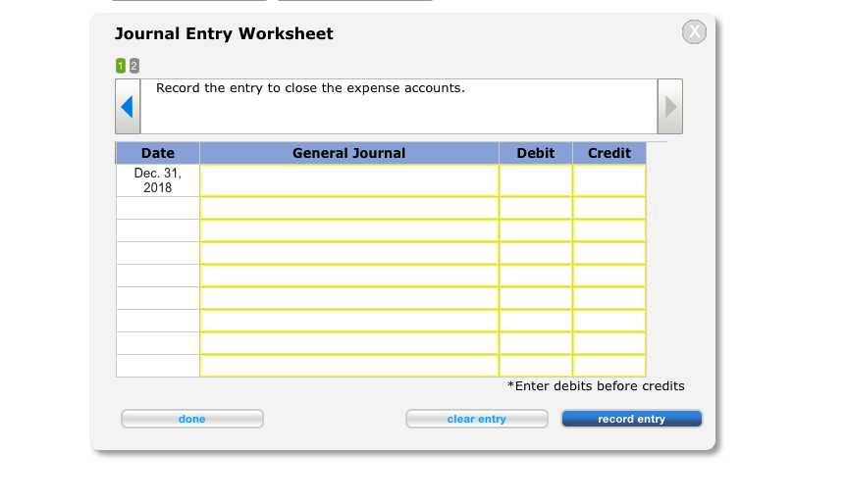Select Credit field in Dec. 31 row
Viewport: 846px width, 504px height.
click(609, 180)
